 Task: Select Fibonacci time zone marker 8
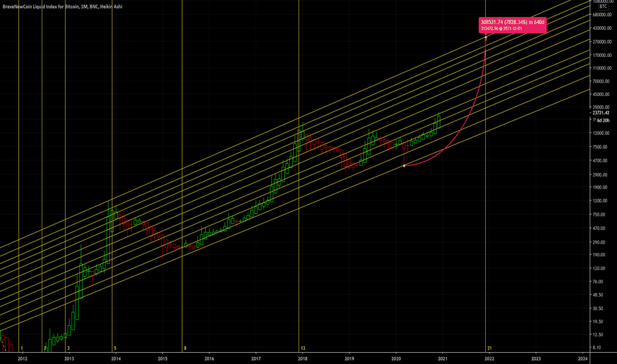185,348
